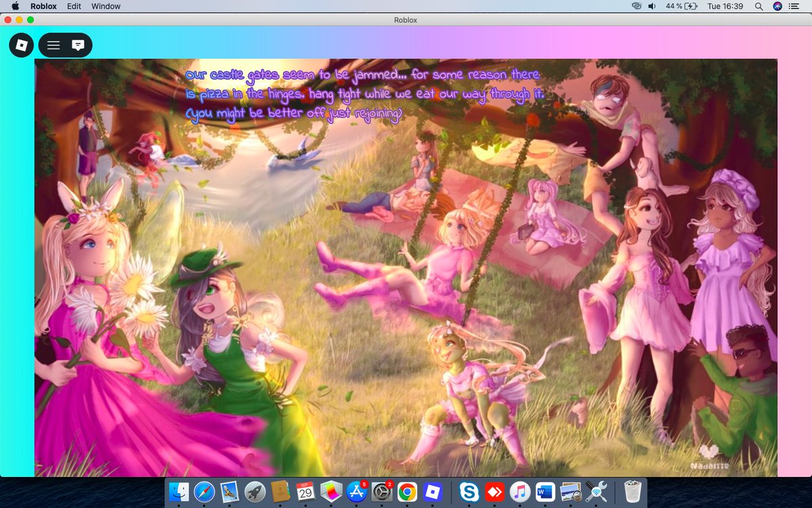The image size is (812, 508).
Task: Click the link status icon in menu bar
Action: click(635, 6)
